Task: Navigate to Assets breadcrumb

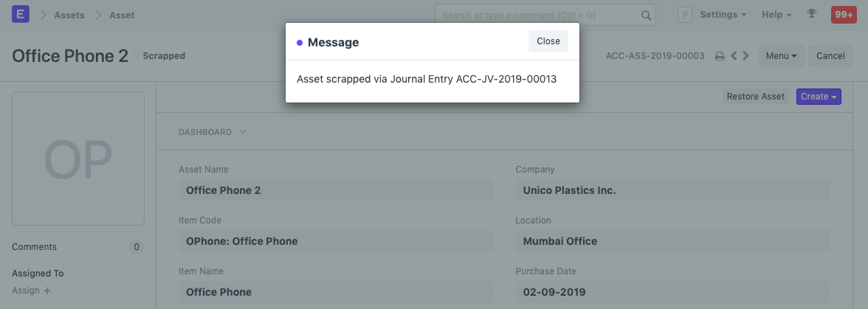Action: coord(69,15)
